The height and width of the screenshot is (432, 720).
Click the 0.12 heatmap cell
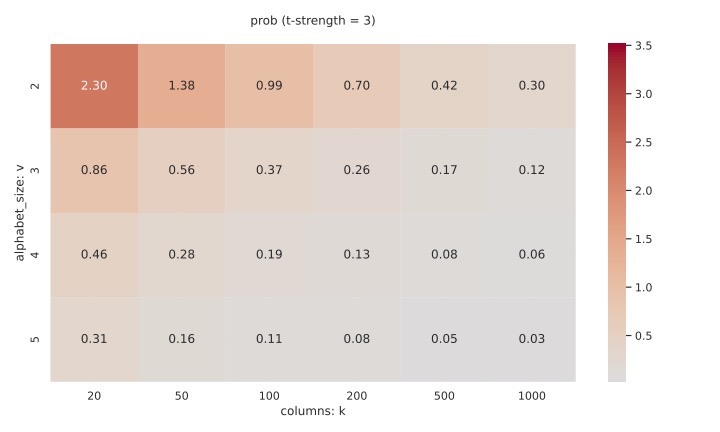tap(532, 170)
